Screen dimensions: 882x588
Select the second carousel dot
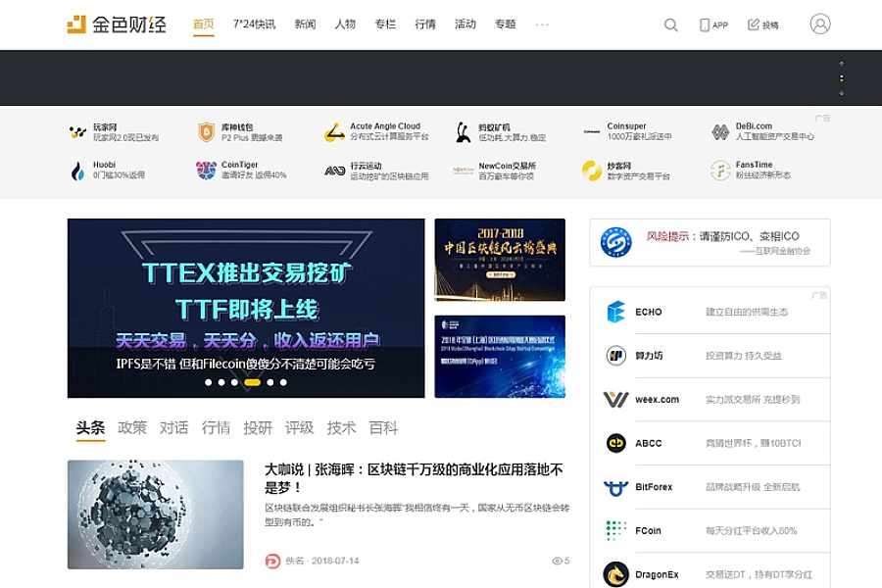pyautogui.click(x=221, y=382)
